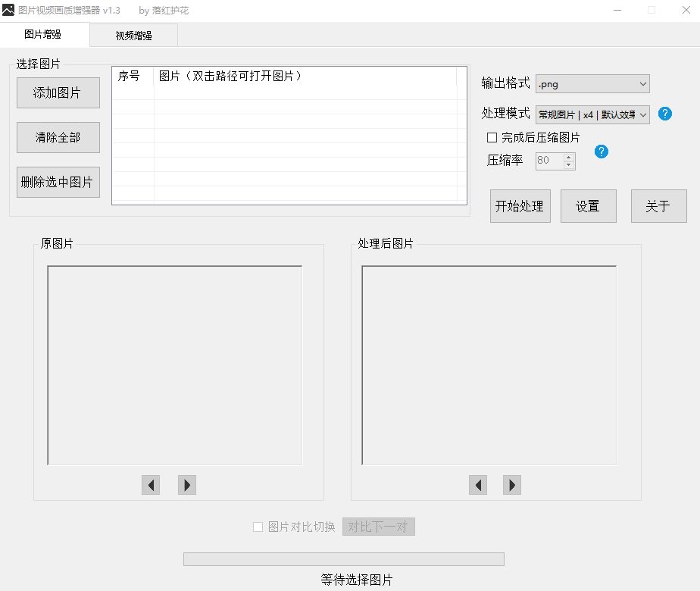The width and height of the screenshot is (700, 591).
Task: Click the 图片 path column header
Action: (305, 77)
